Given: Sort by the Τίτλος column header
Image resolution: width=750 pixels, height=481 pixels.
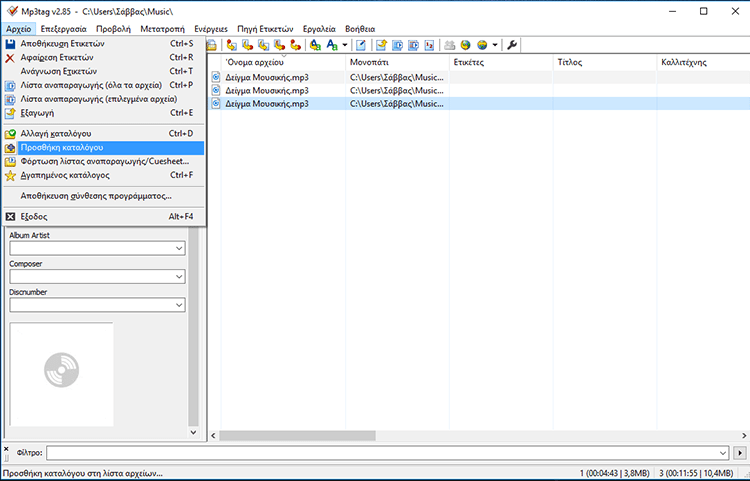Looking at the screenshot, I should (605, 62).
